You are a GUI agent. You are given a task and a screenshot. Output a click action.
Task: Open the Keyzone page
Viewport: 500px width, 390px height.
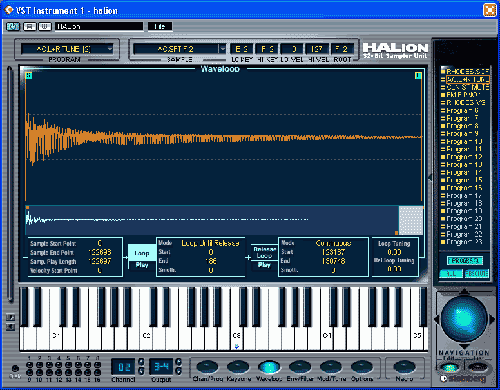[x=238, y=367]
